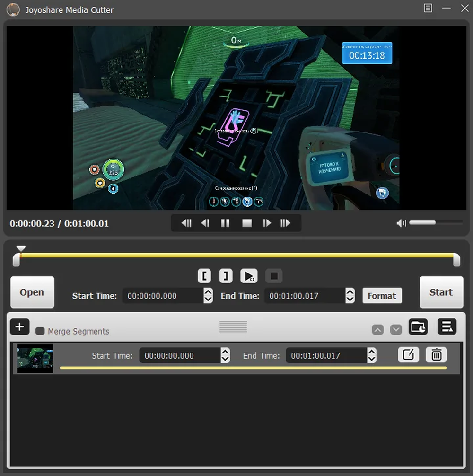Click the segment row End Time field
The height and width of the screenshot is (476, 473).
coord(326,355)
